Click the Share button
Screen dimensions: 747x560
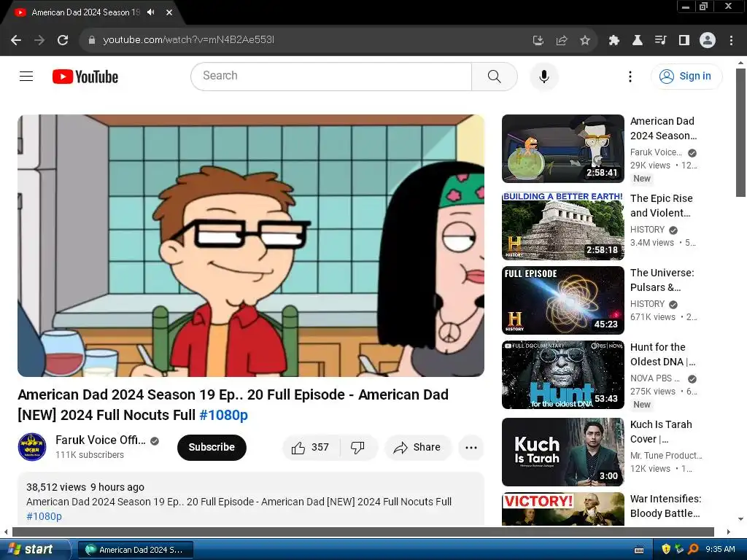(418, 447)
